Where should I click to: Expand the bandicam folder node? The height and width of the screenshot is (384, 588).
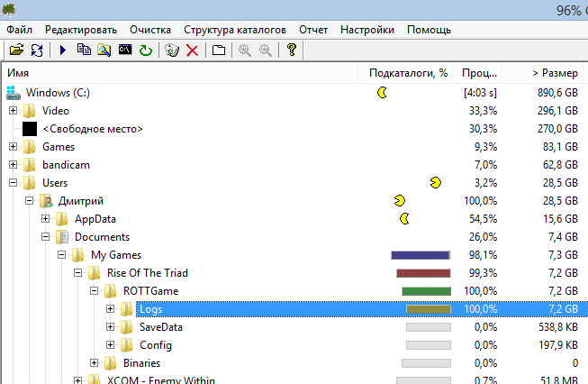click(x=14, y=164)
